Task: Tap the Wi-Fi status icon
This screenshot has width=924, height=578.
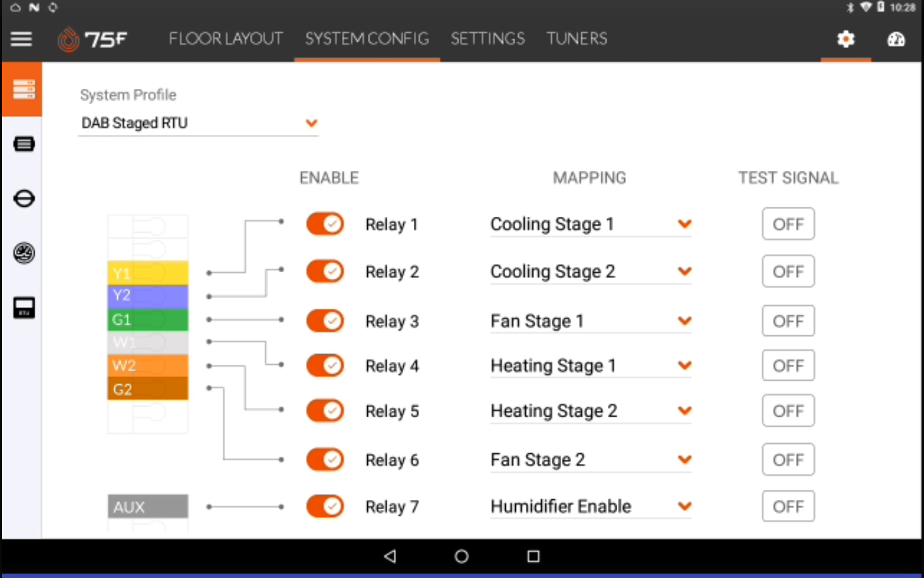Action: (x=866, y=7)
